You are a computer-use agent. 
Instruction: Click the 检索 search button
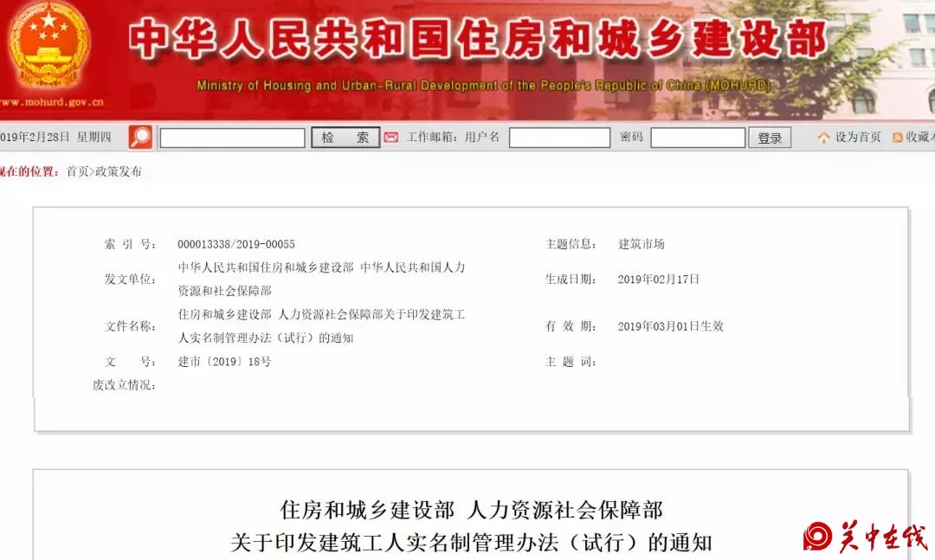click(345, 138)
